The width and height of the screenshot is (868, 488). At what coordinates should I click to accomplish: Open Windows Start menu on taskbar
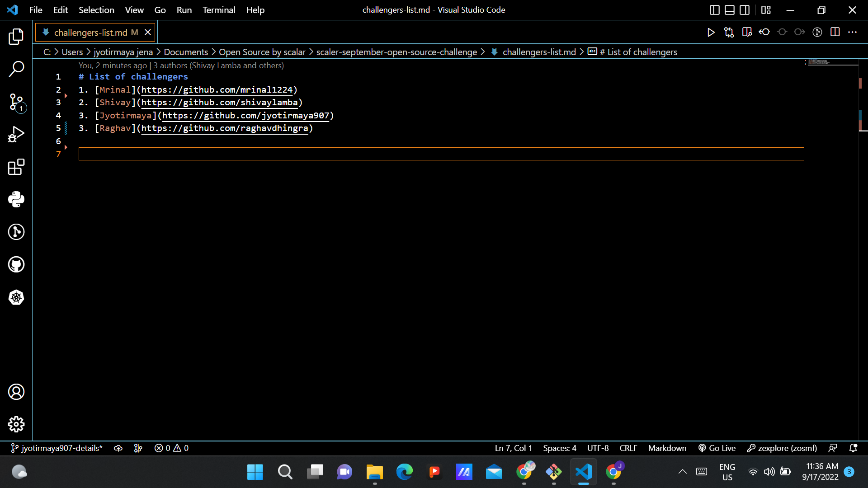255,472
